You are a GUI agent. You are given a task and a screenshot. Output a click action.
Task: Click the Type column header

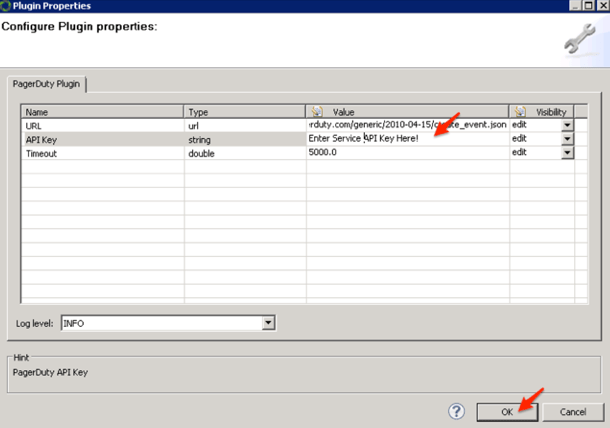[245, 112]
